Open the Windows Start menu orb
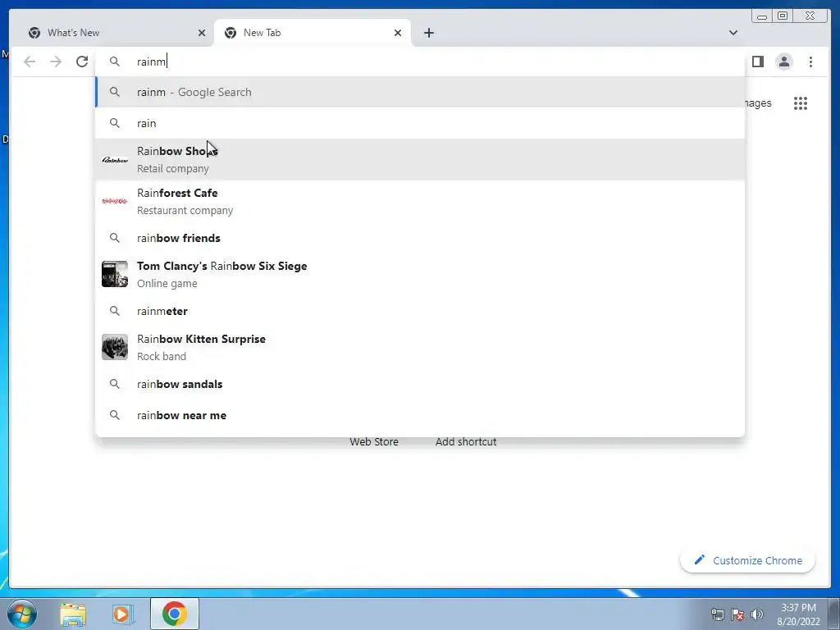 (x=22, y=614)
